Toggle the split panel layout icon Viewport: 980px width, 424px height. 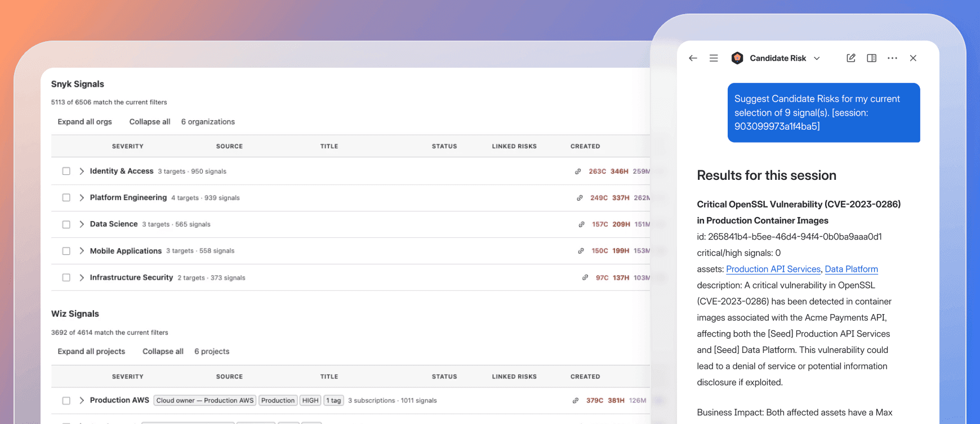coord(871,58)
